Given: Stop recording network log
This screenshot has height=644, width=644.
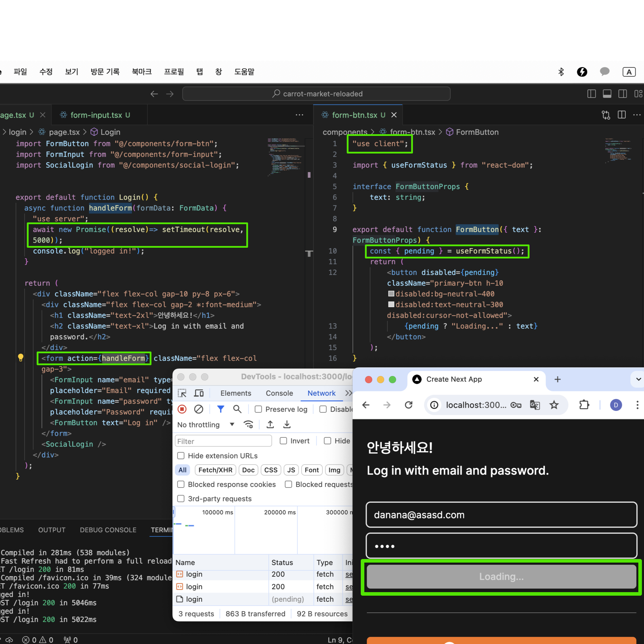Looking at the screenshot, I should coord(182,409).
